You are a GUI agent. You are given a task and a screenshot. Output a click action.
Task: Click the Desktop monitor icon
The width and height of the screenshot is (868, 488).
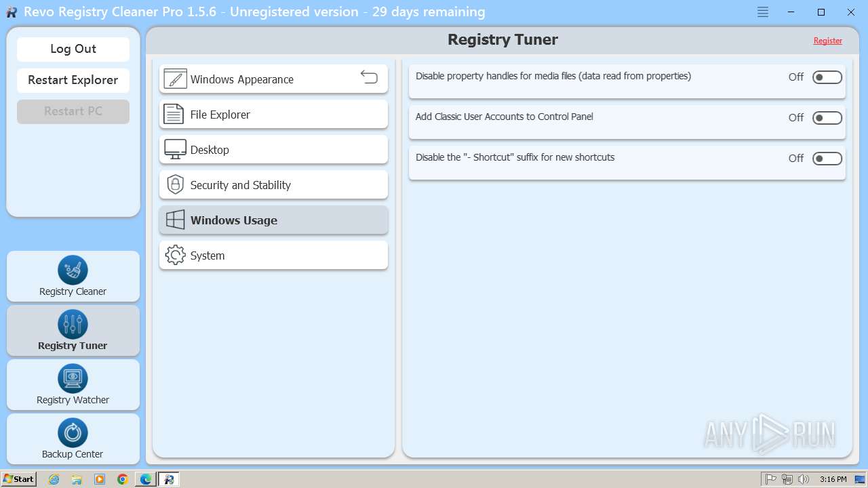coord(175,149)
